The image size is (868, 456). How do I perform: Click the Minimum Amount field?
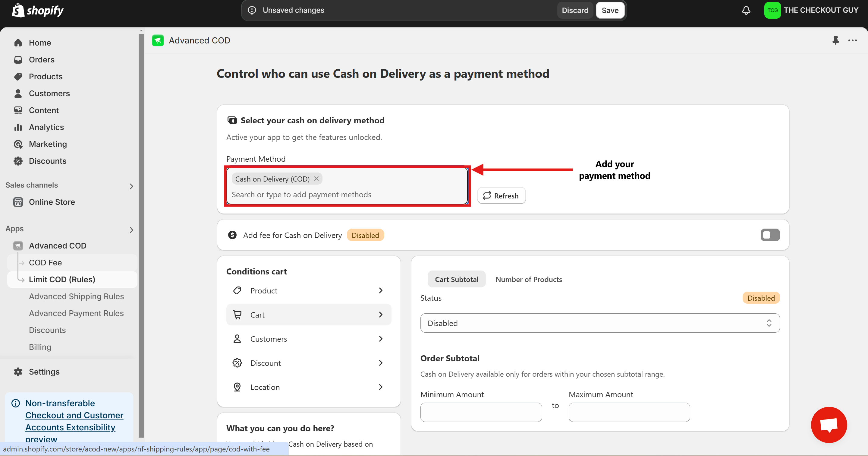coord(481,412)
